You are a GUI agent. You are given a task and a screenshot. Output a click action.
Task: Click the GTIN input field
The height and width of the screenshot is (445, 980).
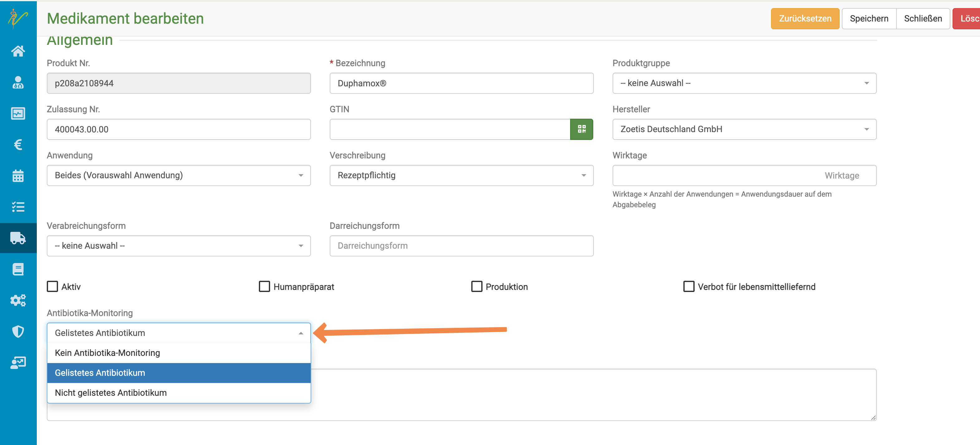point(450,129)
